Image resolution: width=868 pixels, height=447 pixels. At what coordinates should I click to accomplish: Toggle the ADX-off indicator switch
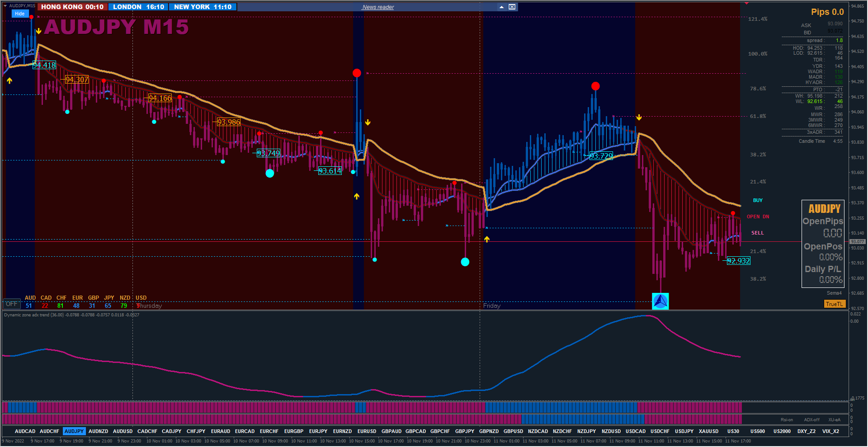click(x=811, y=419)
